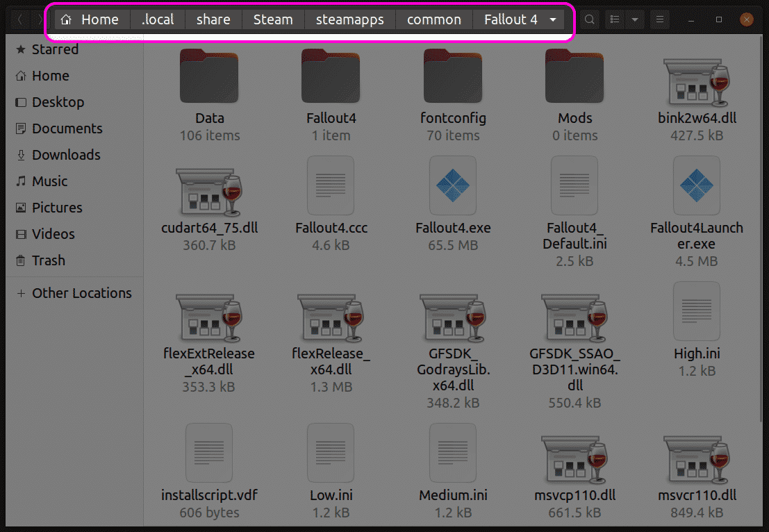This screenshot has width=769, height=532.
Task: Select the Fallout4.ccc file
Action: [331, 185]
